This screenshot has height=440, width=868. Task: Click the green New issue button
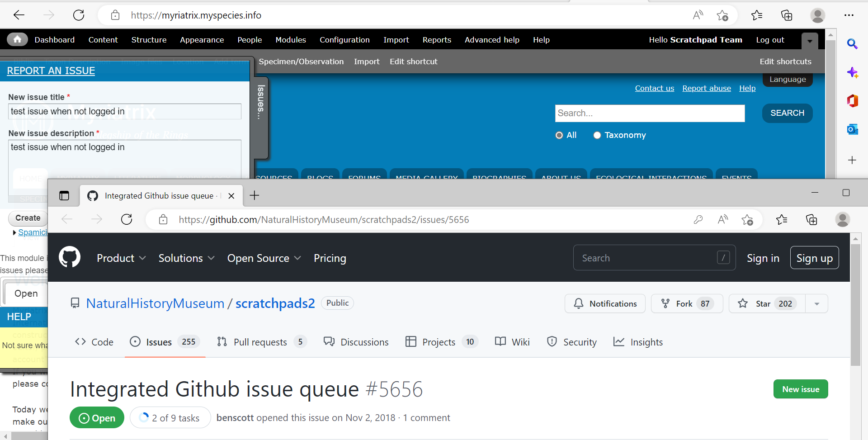(800, 389)
